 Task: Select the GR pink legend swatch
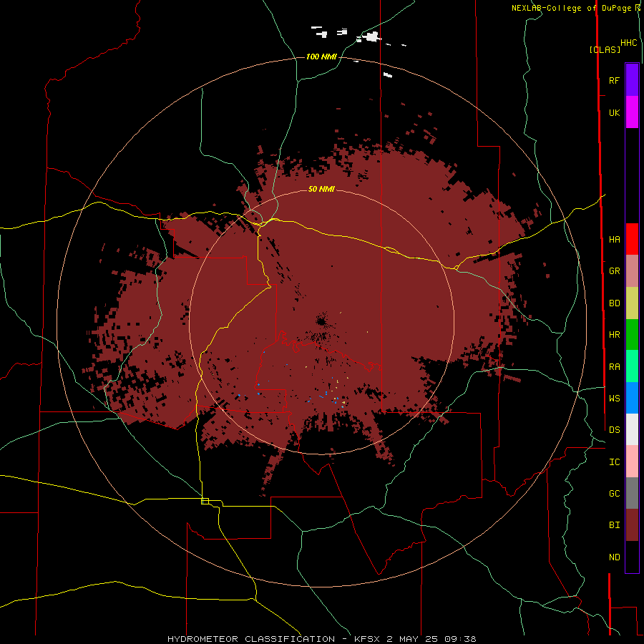tap(632, 271)
